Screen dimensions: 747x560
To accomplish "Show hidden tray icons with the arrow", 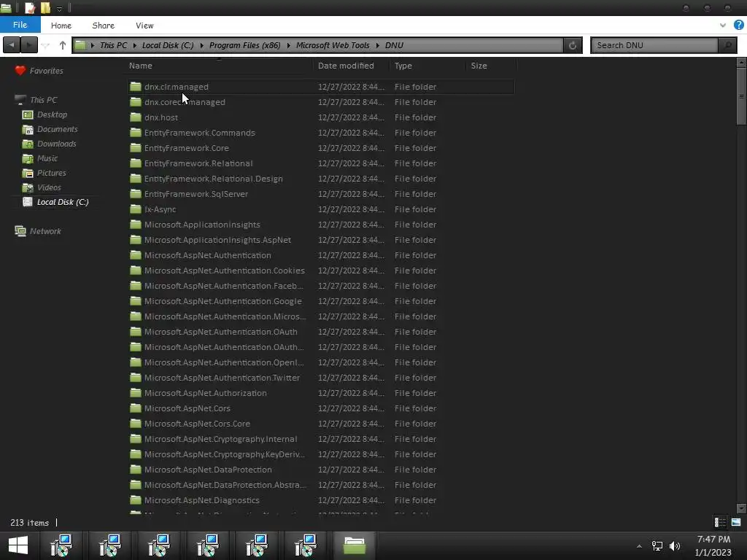I will click(639, 546).
